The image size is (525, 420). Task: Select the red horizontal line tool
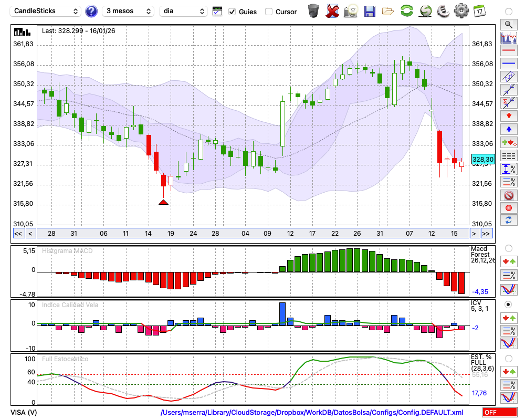click(x=508, y=50)
